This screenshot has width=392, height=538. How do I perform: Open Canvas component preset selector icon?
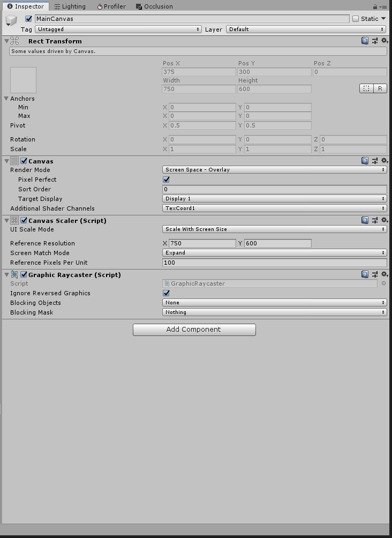coord(375,161)
